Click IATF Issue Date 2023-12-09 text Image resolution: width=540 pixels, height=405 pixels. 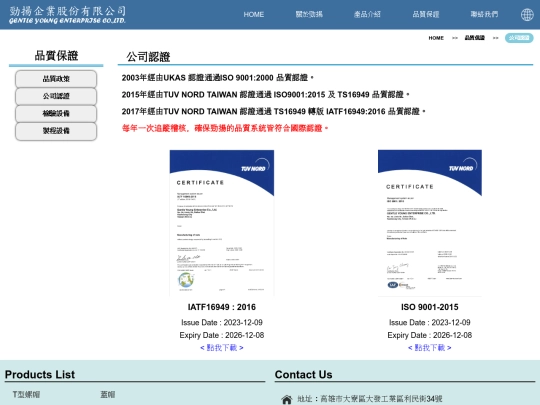click(222, 322)
